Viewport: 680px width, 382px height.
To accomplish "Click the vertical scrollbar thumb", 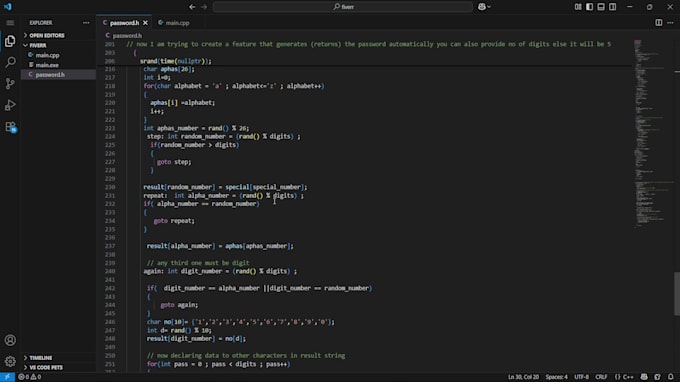I will click(677, 294).
